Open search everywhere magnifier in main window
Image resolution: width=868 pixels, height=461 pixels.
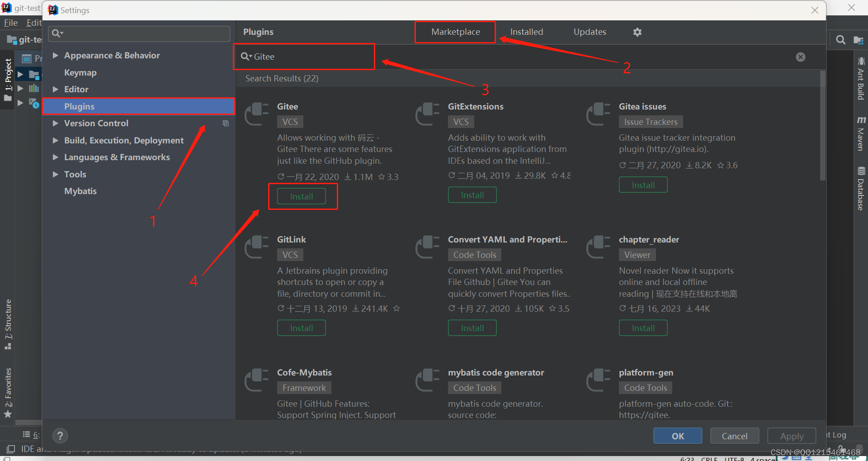[840, 40]
